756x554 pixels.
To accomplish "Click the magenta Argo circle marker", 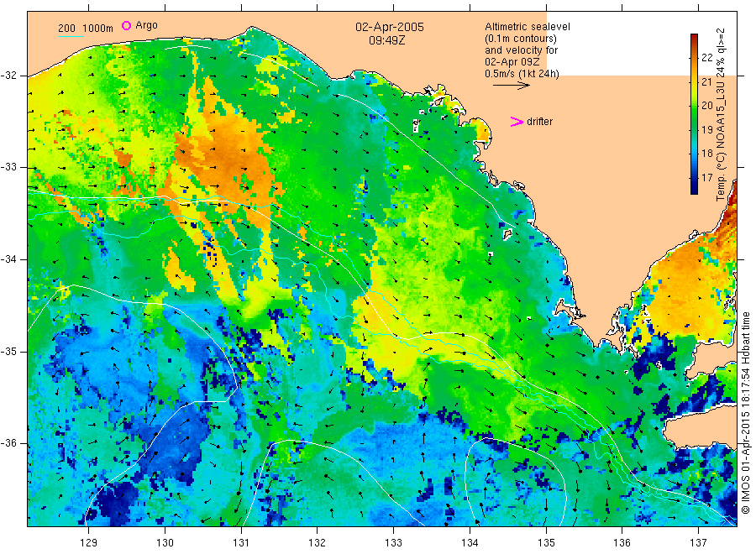I will tap(126, 25).
